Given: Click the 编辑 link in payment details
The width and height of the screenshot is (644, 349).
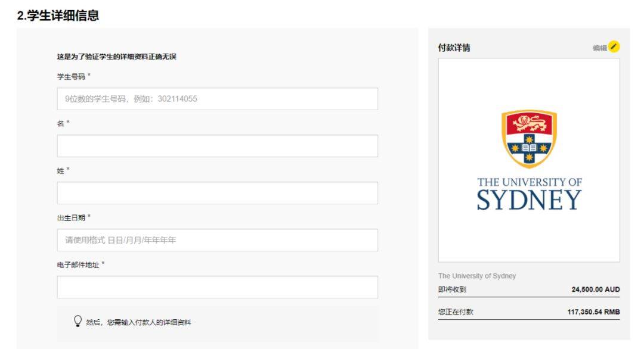Looking at the screenshot, I should tap(600, 48).
